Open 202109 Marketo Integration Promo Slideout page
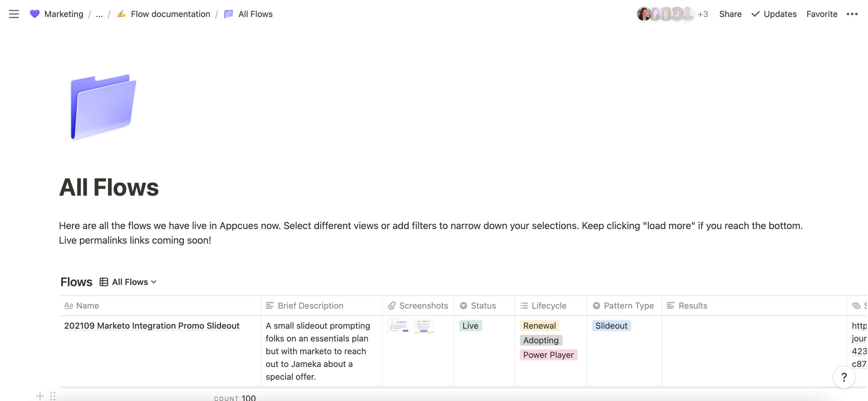 [152, 326]
